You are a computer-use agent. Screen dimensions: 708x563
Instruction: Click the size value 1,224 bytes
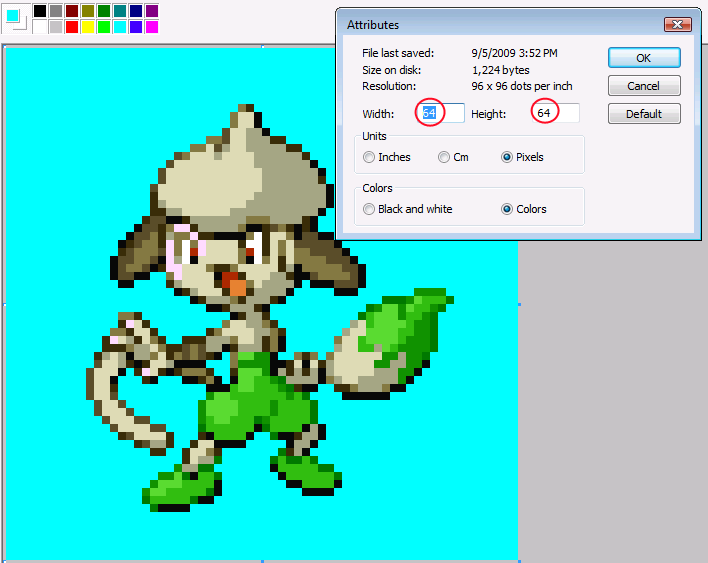[x=501, y=70]
